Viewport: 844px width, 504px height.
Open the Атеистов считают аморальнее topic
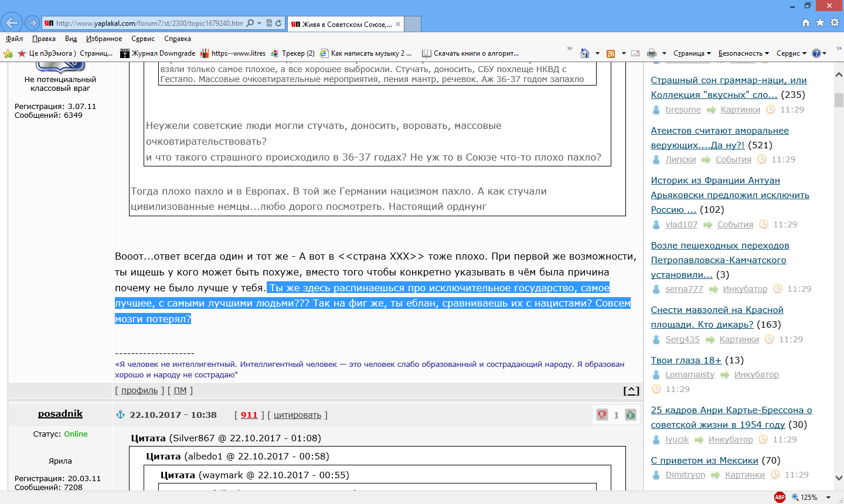click(720, 138)
